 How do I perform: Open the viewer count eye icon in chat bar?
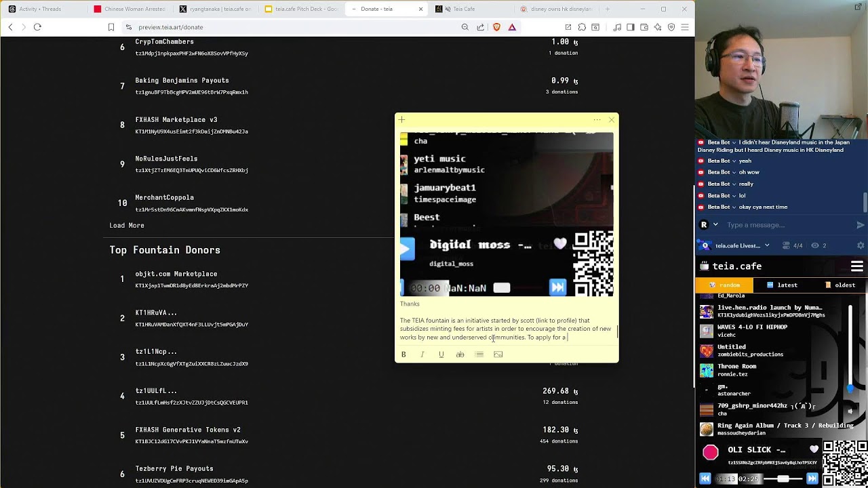point(815,245)
